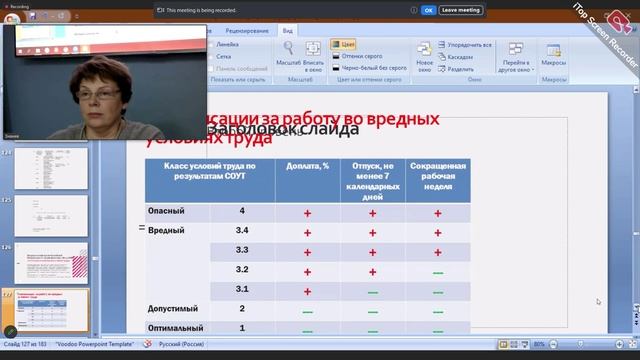This screenshot has height=360, width=640.
Task: Click Save icon in quick access toolbar
Action: click(x=32, y=16)
